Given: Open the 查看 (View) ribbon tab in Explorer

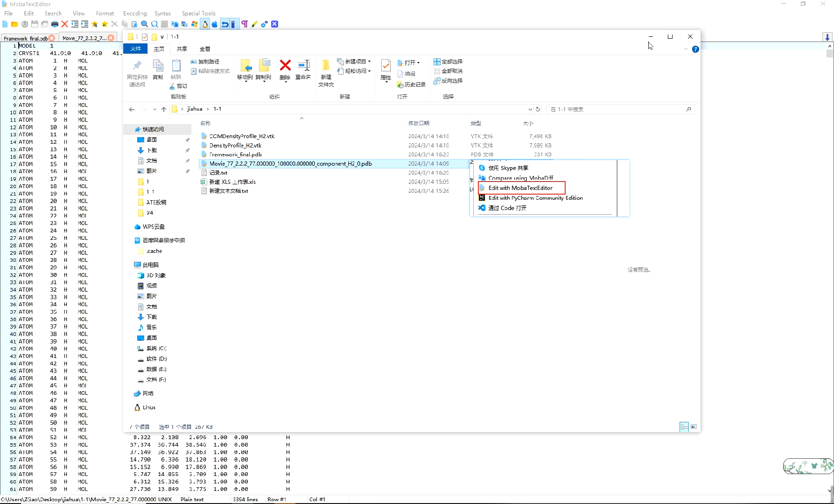Looking at the screenshot, I should 205,49.
